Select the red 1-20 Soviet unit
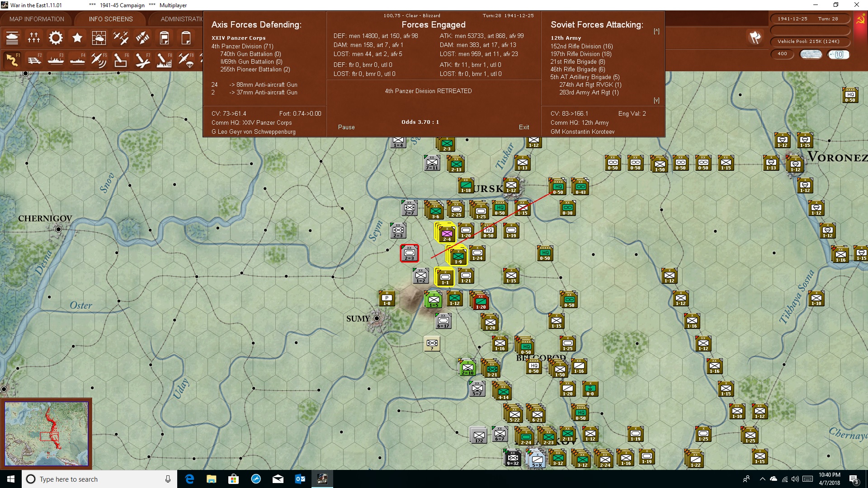Screen dimensions: 868x488 click(x=480, y=301)
